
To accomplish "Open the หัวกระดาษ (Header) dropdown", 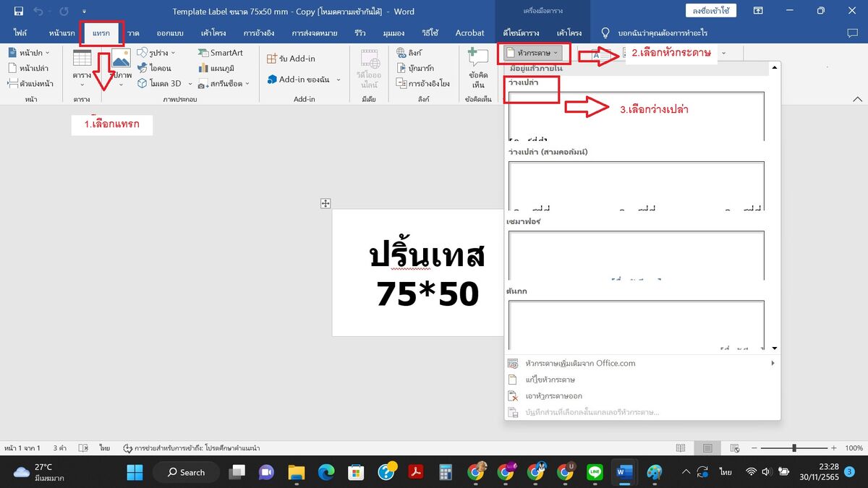I will coord(534,53).
